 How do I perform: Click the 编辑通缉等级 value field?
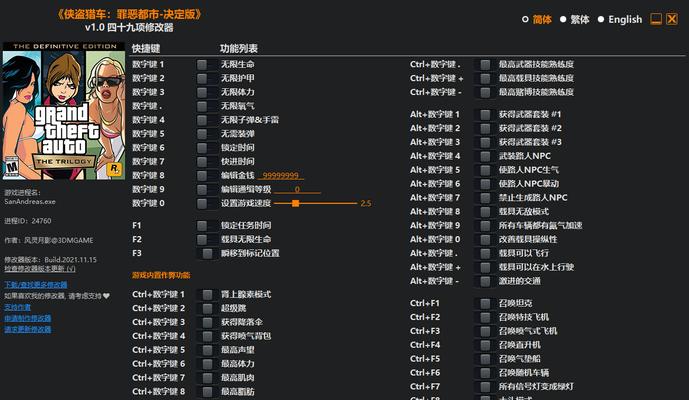297,189
